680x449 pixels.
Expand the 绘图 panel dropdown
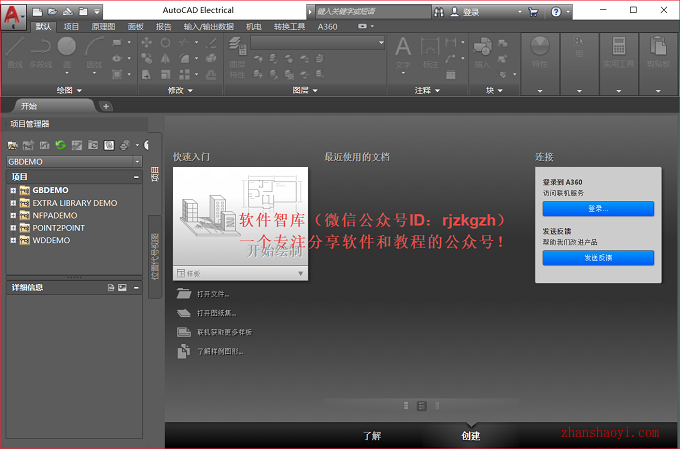(x=69, y=90)
